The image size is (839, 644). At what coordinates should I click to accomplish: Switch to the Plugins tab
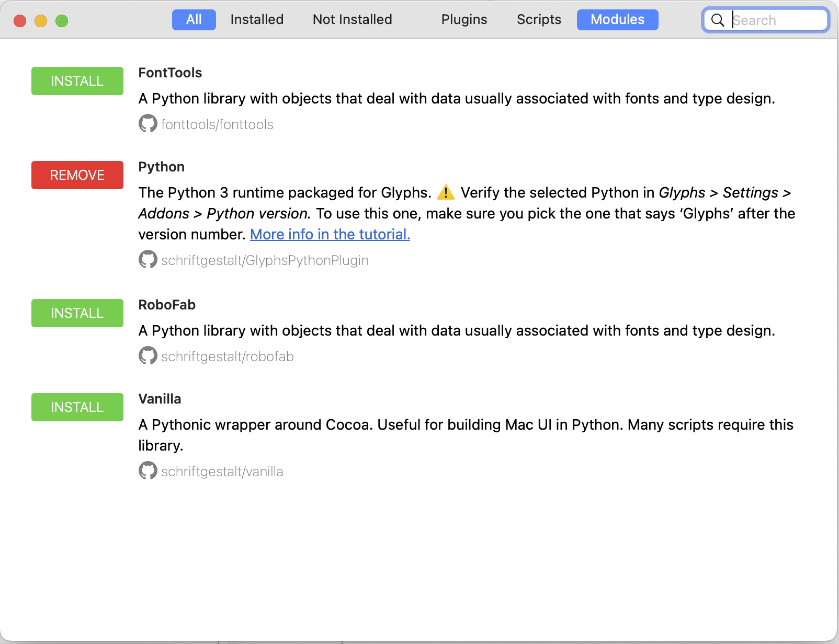464,20
